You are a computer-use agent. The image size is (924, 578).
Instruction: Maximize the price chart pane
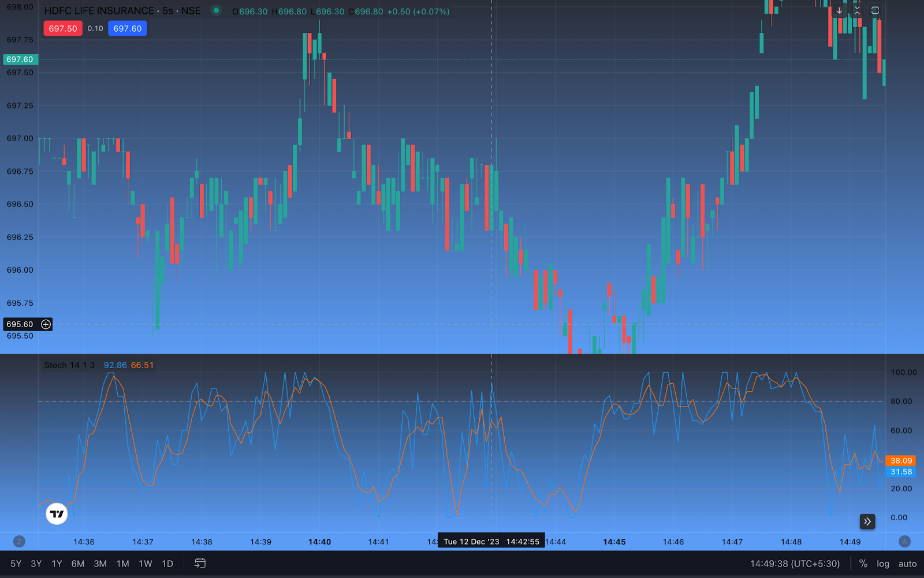pos(875,10)
